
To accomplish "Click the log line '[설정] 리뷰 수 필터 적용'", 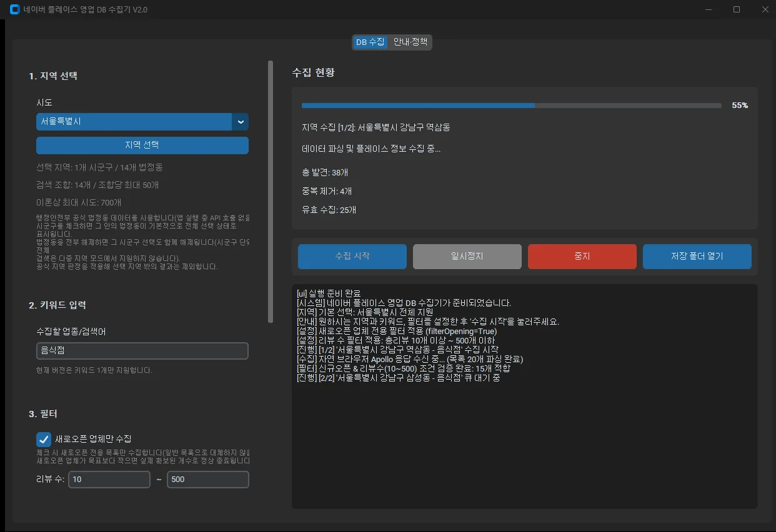I will tap(396, 341).
